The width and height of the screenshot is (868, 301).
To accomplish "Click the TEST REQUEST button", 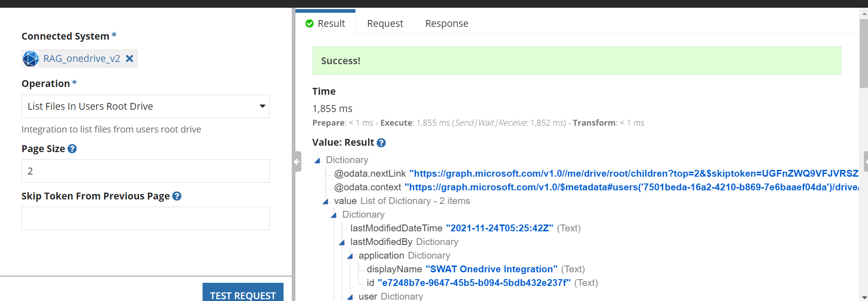I will tap(243, 294).
